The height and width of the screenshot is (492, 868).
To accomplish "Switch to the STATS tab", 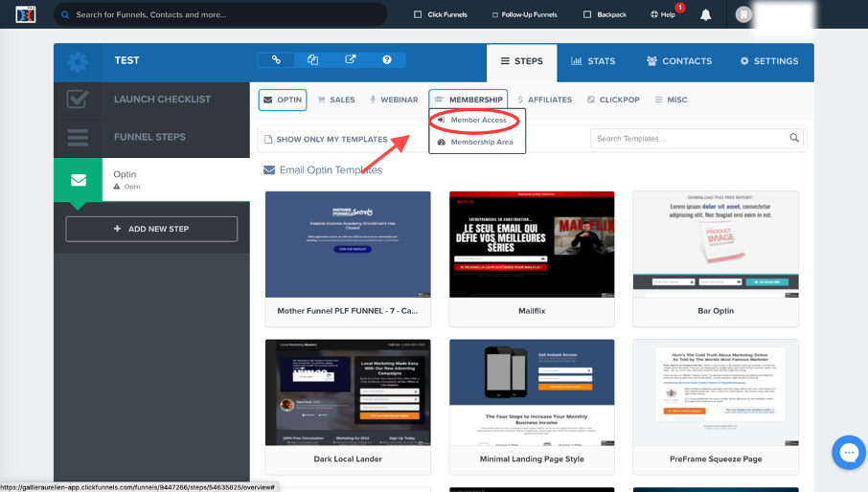I will 593,61.
